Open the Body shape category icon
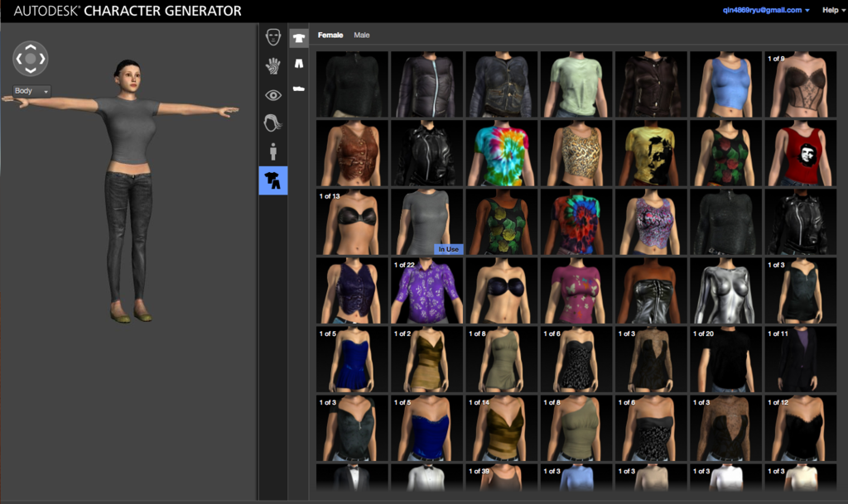 (x=273, y=151)
